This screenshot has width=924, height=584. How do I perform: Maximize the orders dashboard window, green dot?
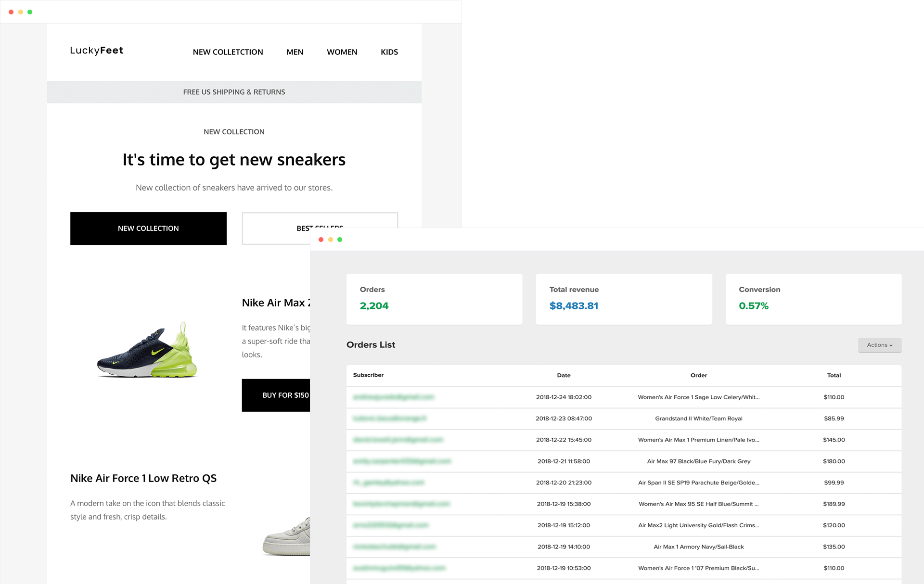[x=340, y=240]
